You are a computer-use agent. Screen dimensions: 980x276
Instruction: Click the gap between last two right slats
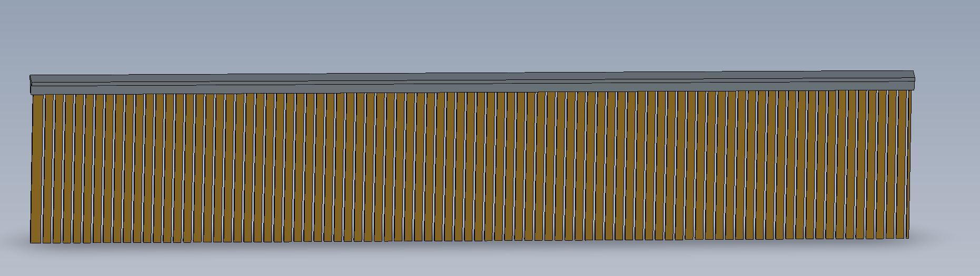(x=906, y=163)
